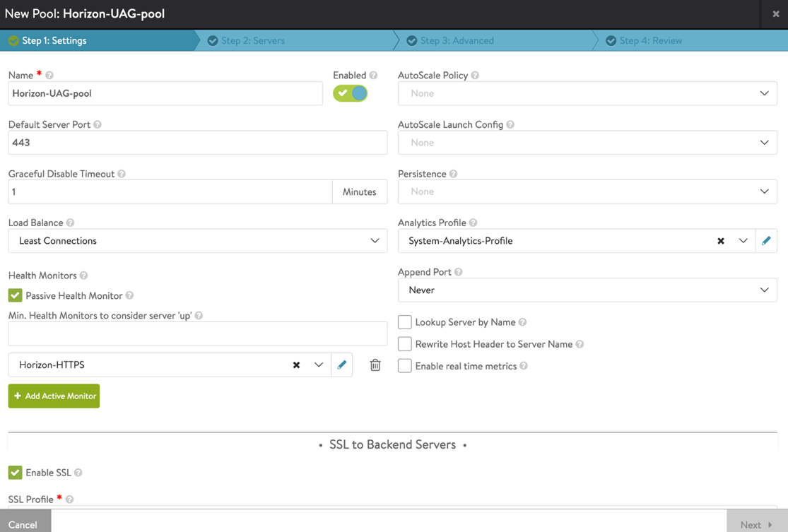Edit the System-Analytics-Profile with pencil icon
Image resolution: width=788 pixels, height=532 pixels.
pyautogui.click(x=766, y=241)
